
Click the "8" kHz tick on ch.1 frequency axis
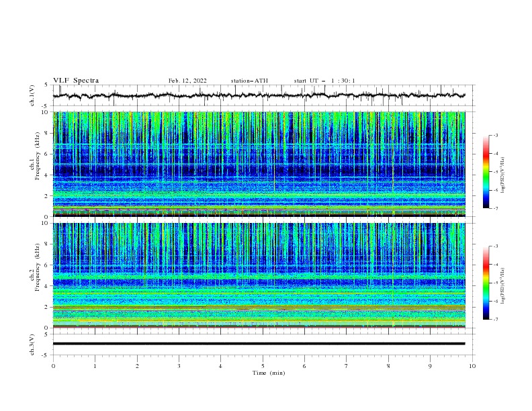point(47,133)
